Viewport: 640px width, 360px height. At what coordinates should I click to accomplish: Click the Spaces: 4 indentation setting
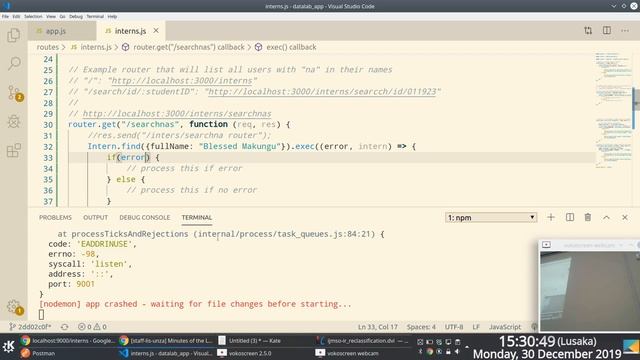pos(421,327)
